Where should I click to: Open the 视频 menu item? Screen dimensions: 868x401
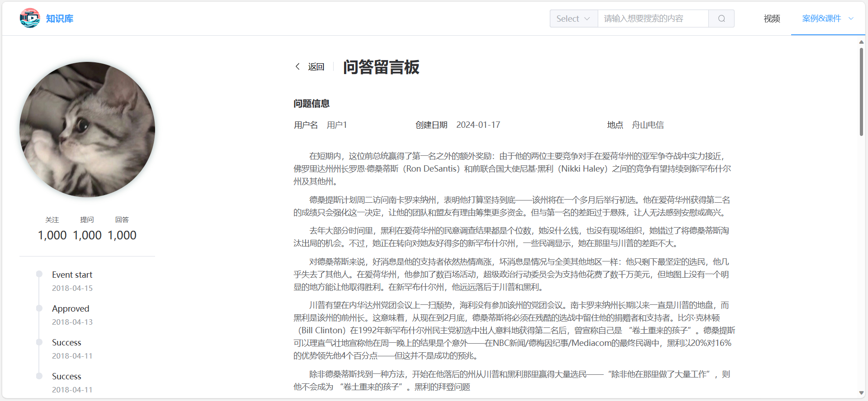point(772,19)
